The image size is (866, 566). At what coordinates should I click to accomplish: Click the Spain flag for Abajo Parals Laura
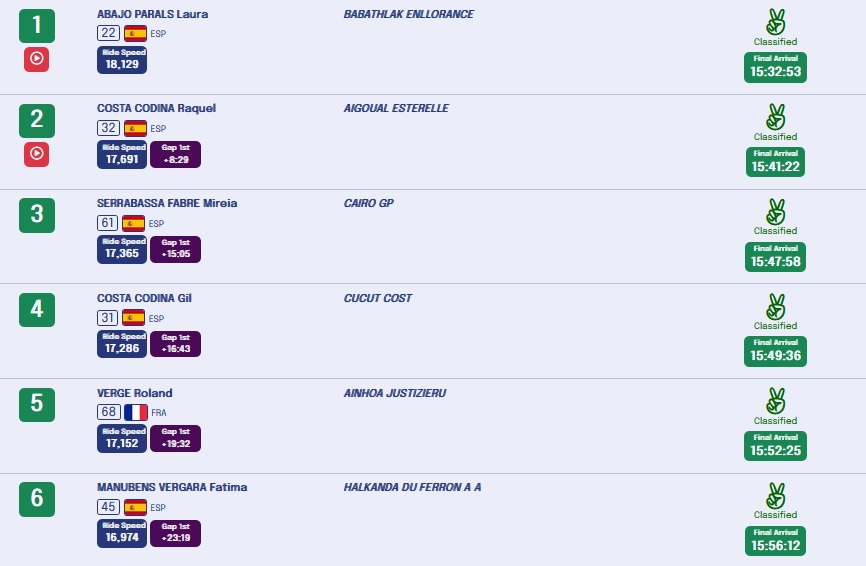tap(135, 33)
